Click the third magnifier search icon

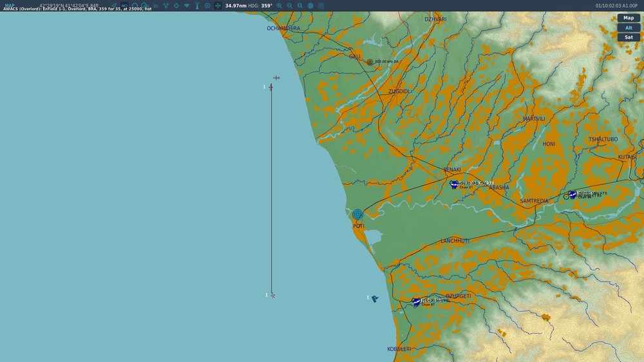pyautogui.click(x=300, y=6)
